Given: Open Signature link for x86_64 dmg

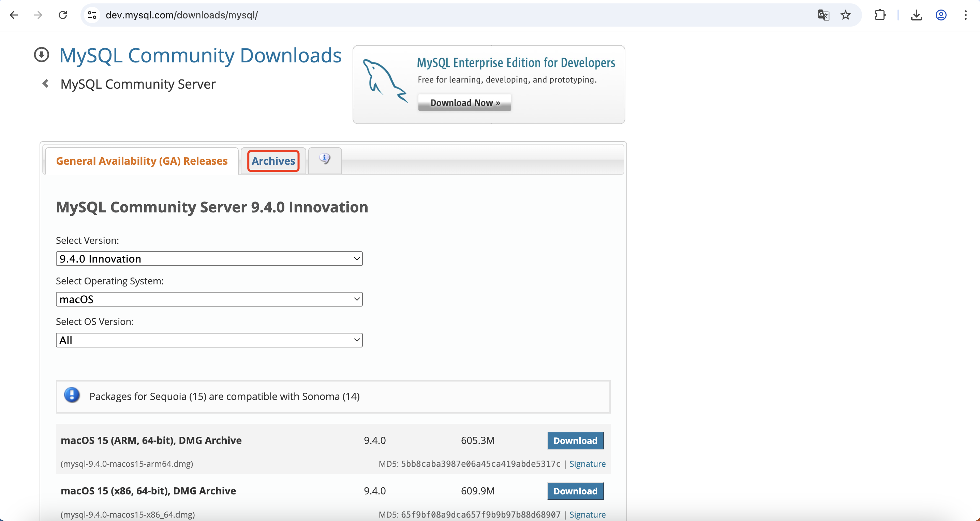Looking at the screenshot, I should 588,514.
